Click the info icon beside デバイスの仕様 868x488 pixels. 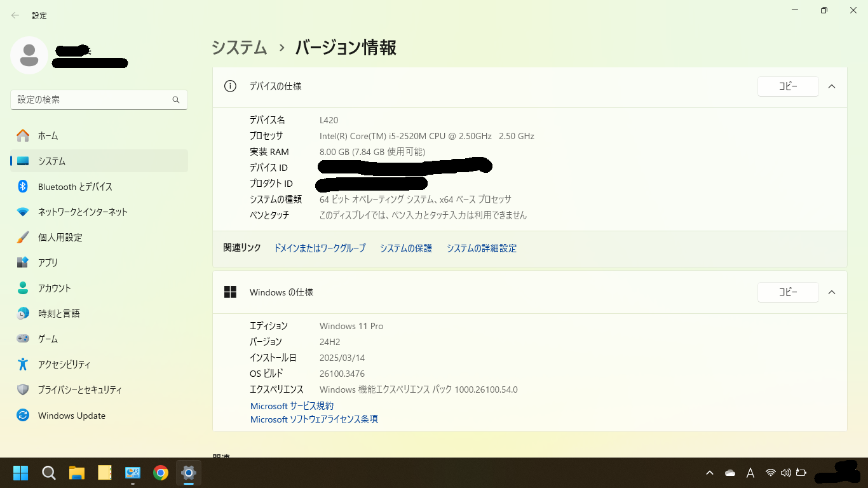point(230,86)
